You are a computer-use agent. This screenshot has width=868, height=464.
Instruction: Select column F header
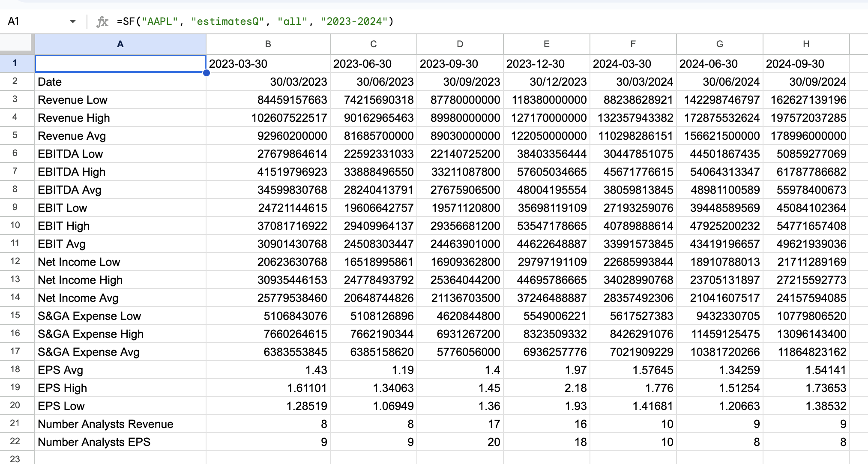pos(633,44)
